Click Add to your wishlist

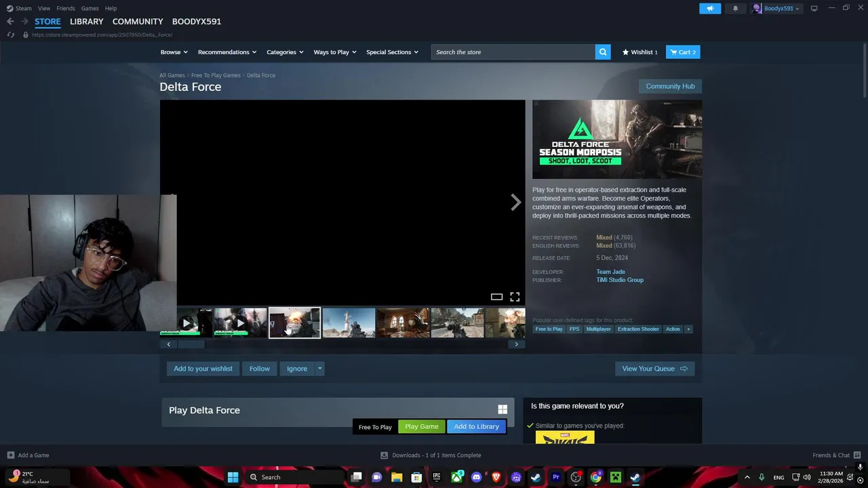pyautogui.click(x=203, y=369)
